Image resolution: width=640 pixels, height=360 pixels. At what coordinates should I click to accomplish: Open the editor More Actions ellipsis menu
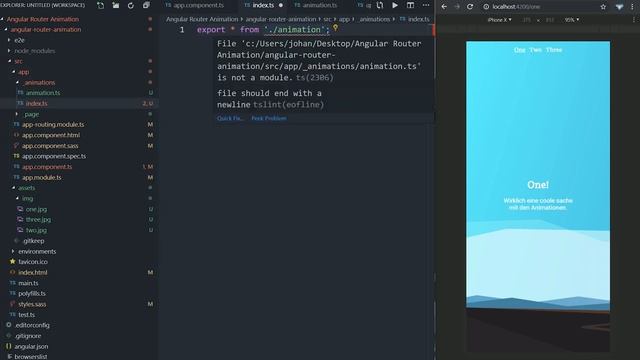(426, 5)
